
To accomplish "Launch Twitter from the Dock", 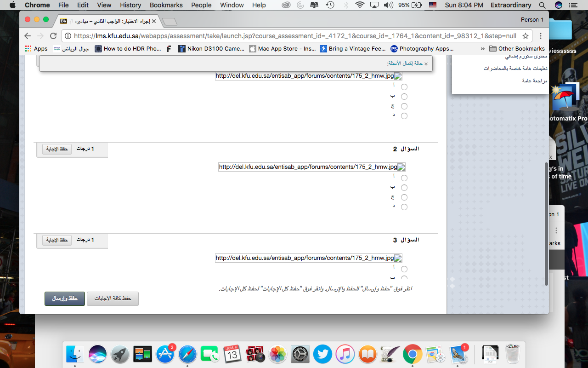I will [x=322, y=354].
